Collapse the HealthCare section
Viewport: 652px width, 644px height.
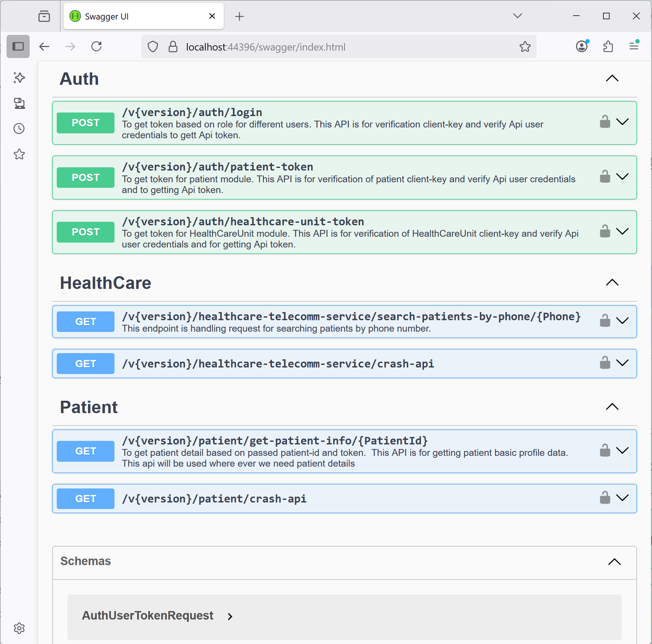pos(612,282)
